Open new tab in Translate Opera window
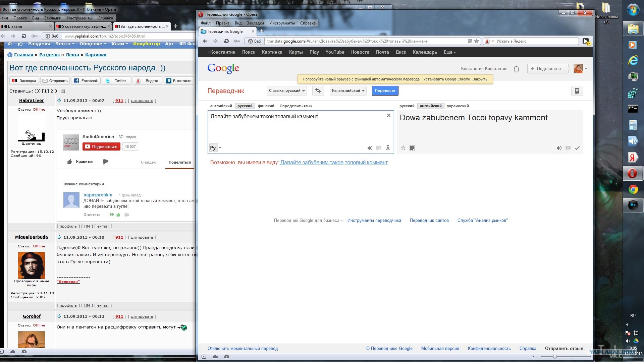 tap(262, 31)
